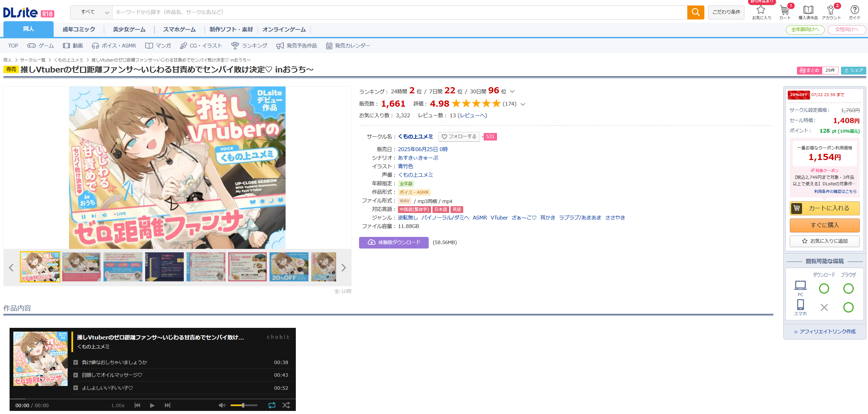Download trial via 体験版ダウンロード
The image size is (868, 414).
point(394,242)
